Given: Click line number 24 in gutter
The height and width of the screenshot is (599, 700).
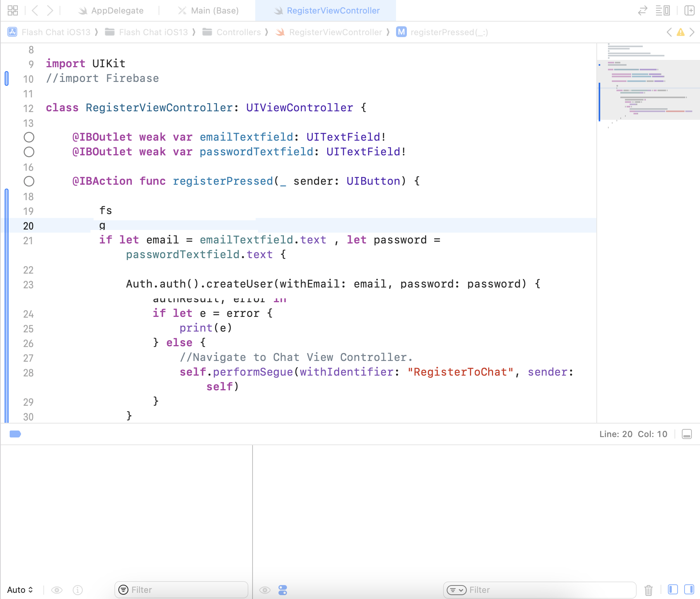Looking at the screenshot, I should 28,314.
